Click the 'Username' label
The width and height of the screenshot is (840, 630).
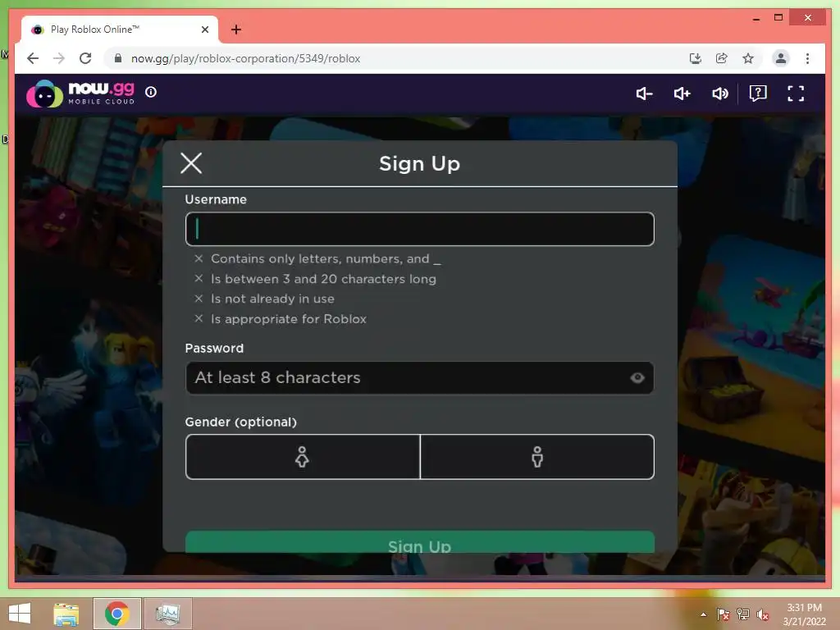[x=216, y=199]
